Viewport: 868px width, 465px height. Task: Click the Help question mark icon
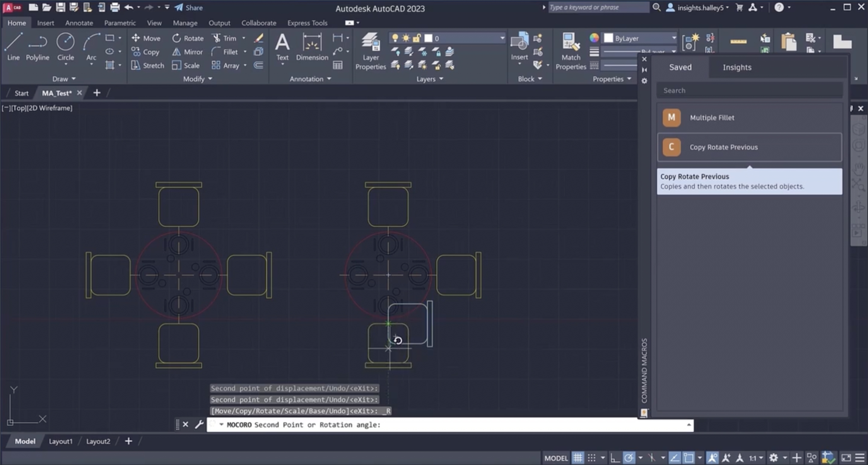[779, 8]
